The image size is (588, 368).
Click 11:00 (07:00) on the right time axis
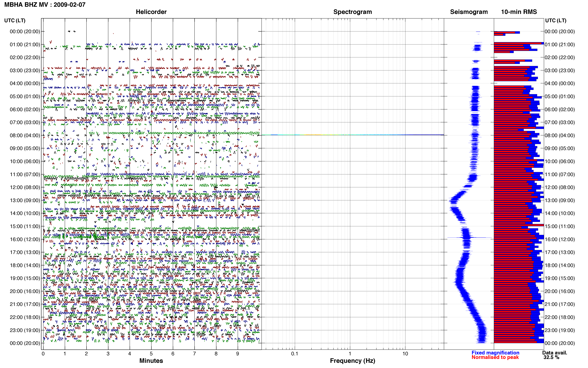[x=560, y=174]
